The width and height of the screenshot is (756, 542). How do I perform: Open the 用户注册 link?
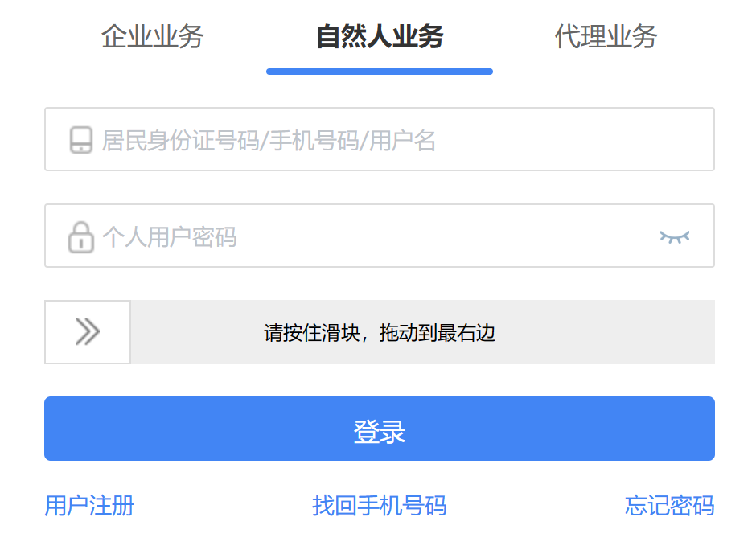click(x=90, y=506)
